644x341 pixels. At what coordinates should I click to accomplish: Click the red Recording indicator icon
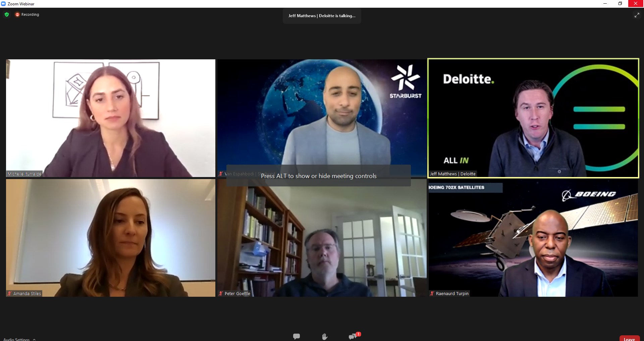tap(17, 14)
